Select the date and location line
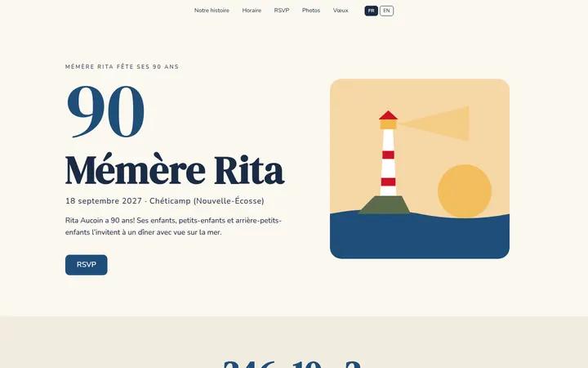Screen dimensions: 588x368 [165, 201]
